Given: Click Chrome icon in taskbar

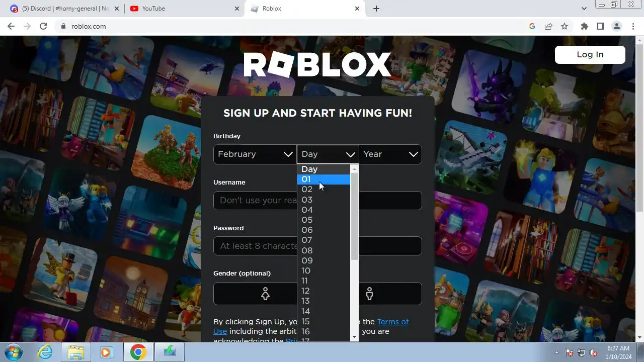Looking at the screenshot, I should click(138, 352).
